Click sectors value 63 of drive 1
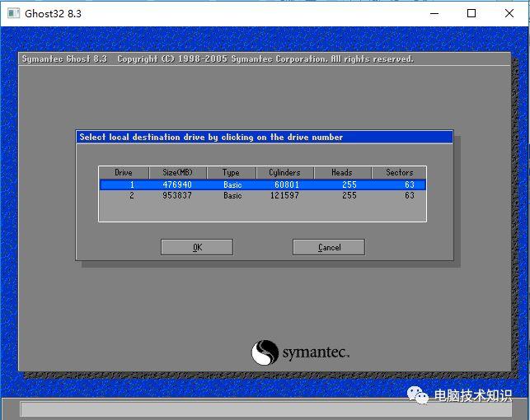This screenshot has height=420, width=530. click(410, 184)
